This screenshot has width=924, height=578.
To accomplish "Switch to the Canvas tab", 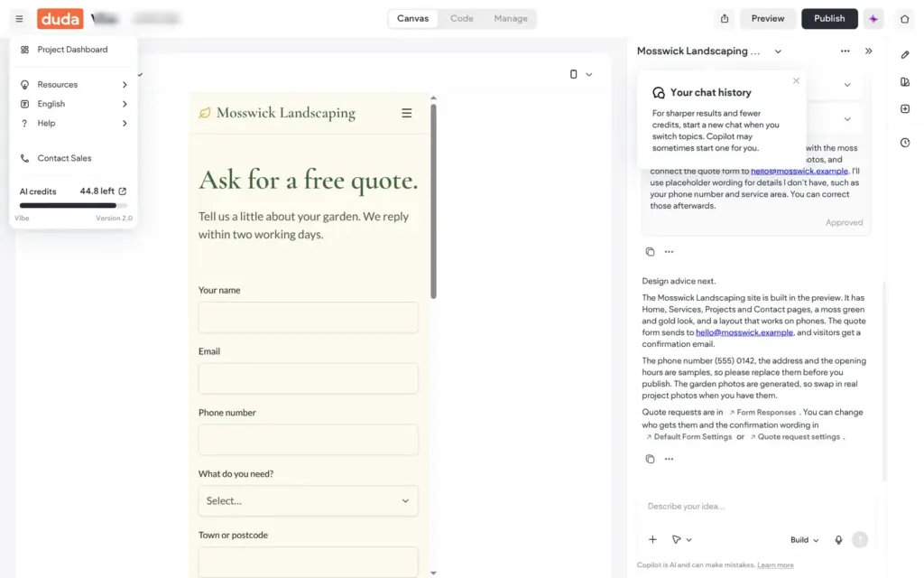I will [x=412, y=19].
